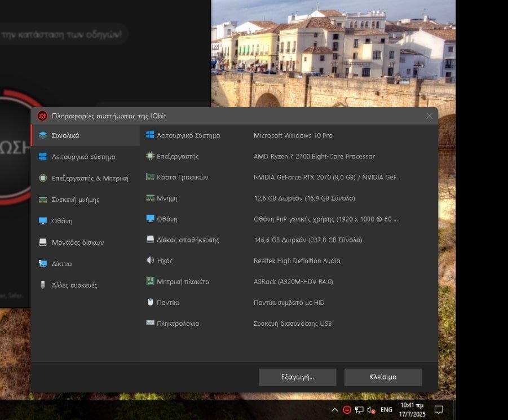Click the Πληκτρολόγιο label

pyautogui.click(x=178, y=324)
